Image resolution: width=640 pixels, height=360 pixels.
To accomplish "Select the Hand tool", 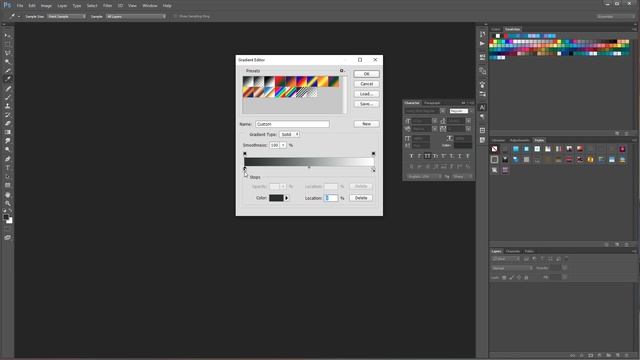I will pyautogui.click(x=8, y=194).
